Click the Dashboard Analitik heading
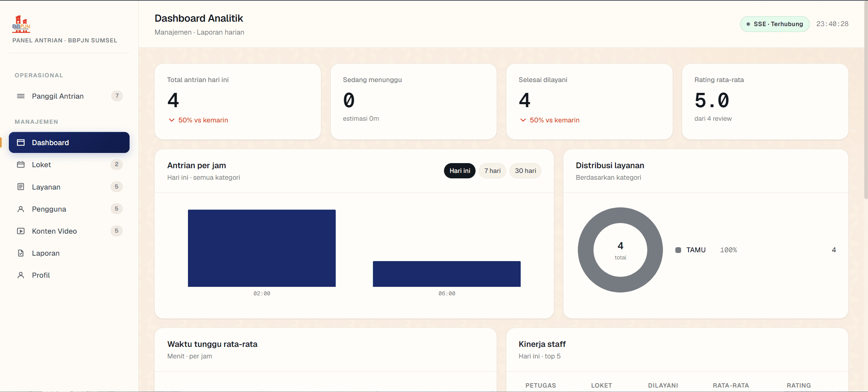The image size is (868, 392). tap(199, 18)
